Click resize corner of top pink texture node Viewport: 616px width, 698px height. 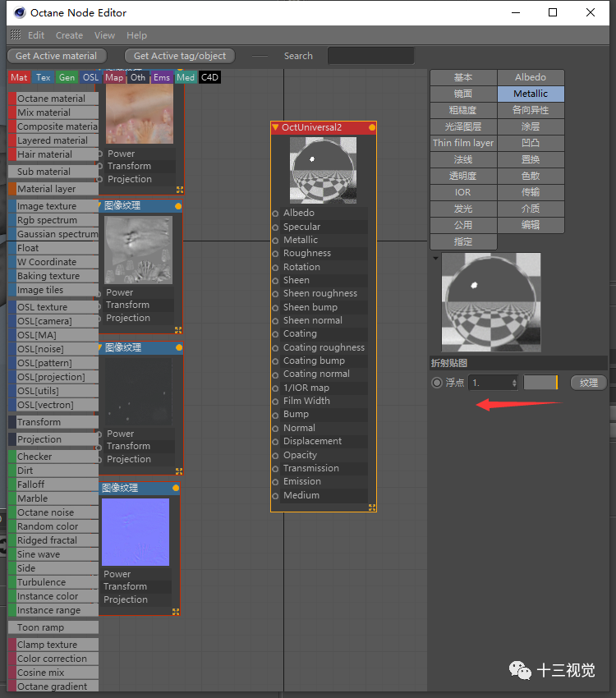tap(180, 190)
